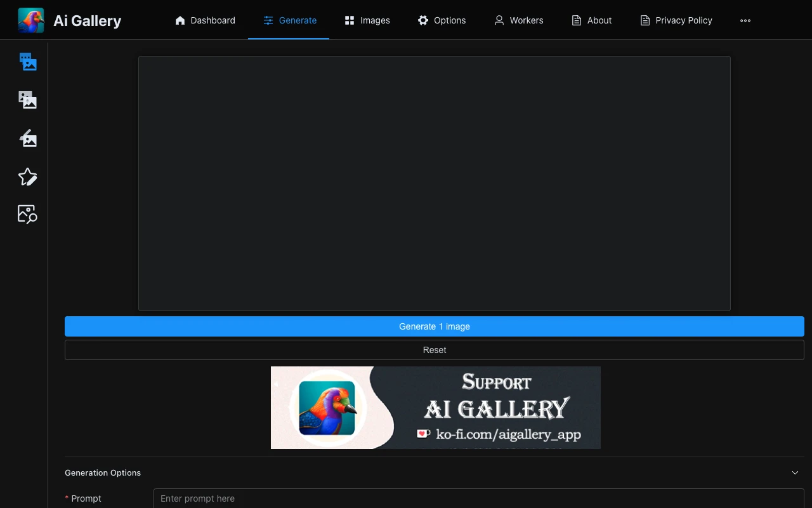Click the Reset button
Viewport: 812px width, 508px height.
tap(434, 350)
